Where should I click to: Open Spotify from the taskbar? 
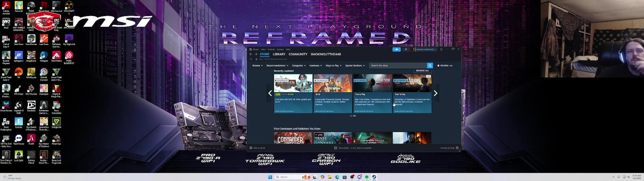coord(367,177)
